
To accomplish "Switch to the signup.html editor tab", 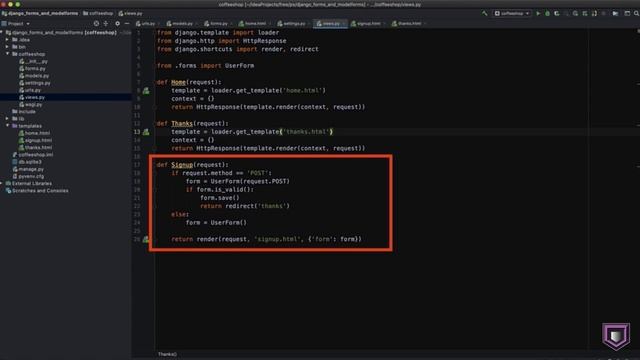I will pyautogui.click(x=366, y=24).
